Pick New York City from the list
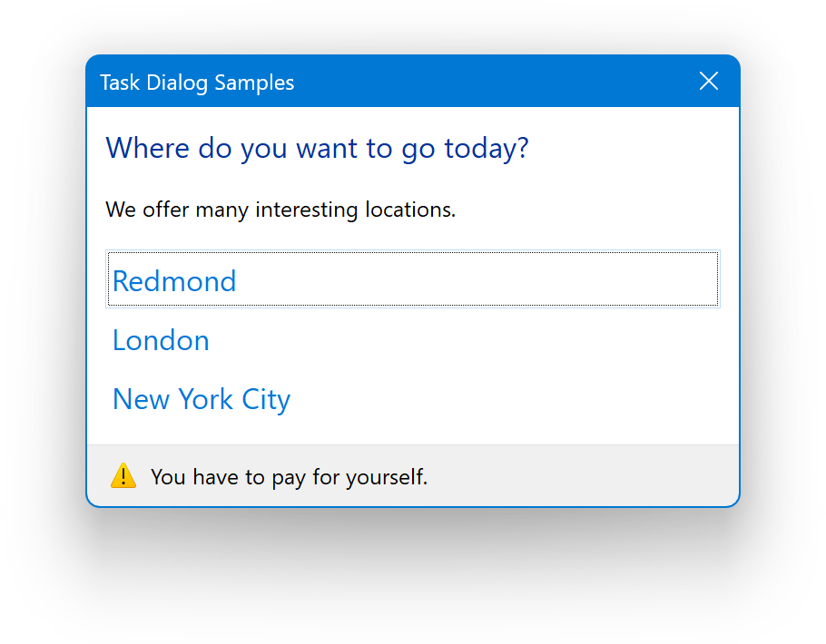826x644 pixels. (x=202, y=399)
